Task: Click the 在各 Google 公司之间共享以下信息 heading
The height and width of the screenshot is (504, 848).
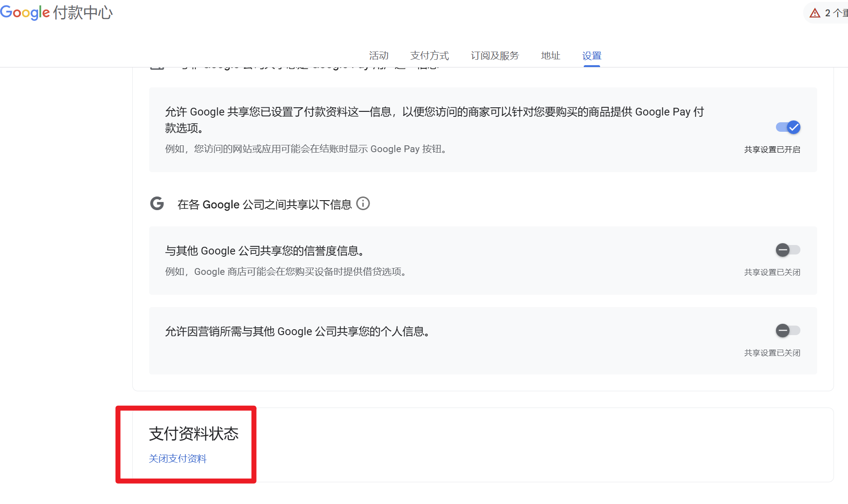Action: click(x=265, y=205)
